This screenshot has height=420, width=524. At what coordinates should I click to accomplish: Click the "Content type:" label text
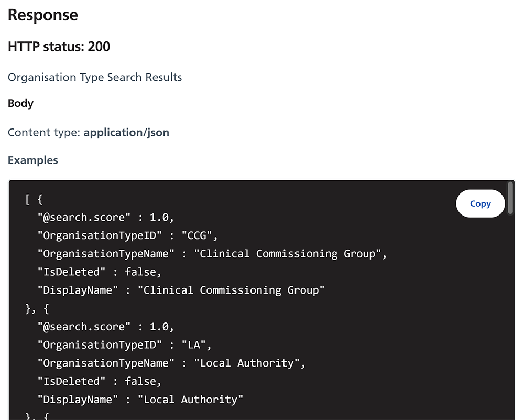tap(44, 132)
